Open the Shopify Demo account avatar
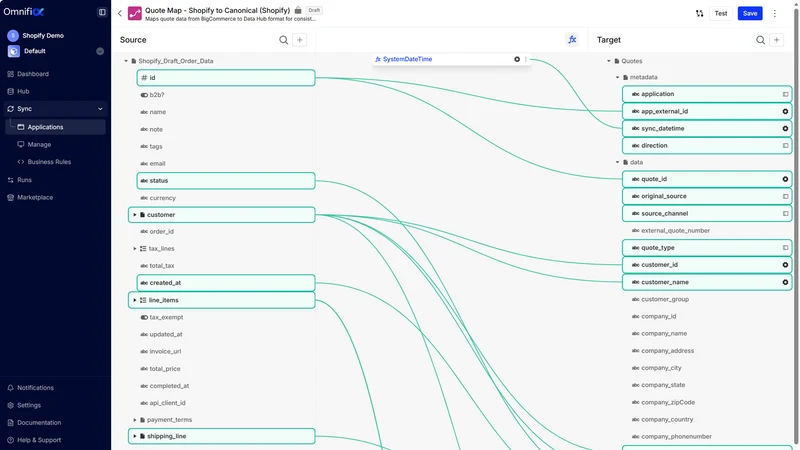 (x=13, y=35)
